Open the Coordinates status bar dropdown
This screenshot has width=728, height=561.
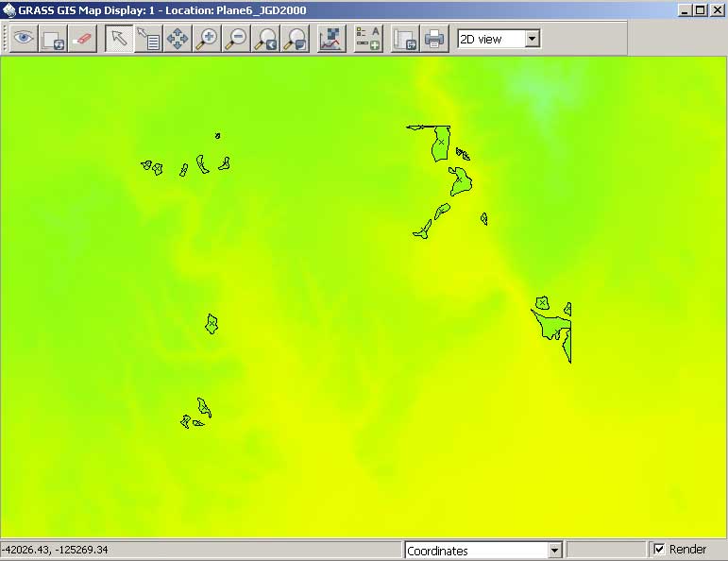point(483,551)
